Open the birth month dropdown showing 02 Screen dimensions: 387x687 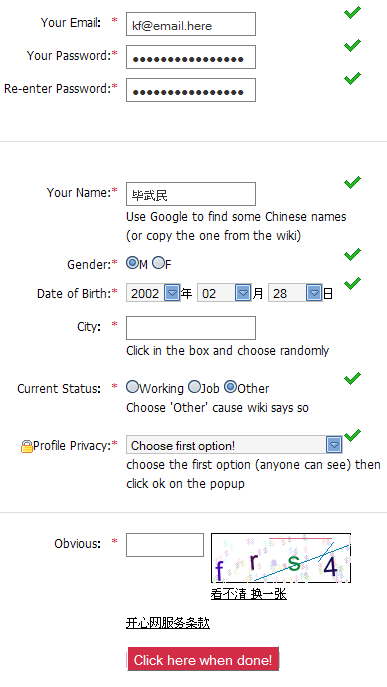pos(224,293)
